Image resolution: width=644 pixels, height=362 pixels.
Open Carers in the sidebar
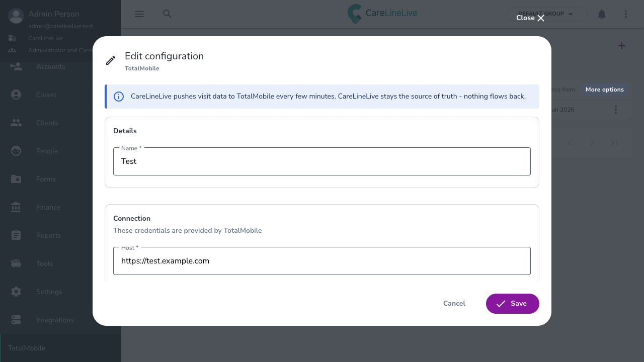(x=60, y=95)
